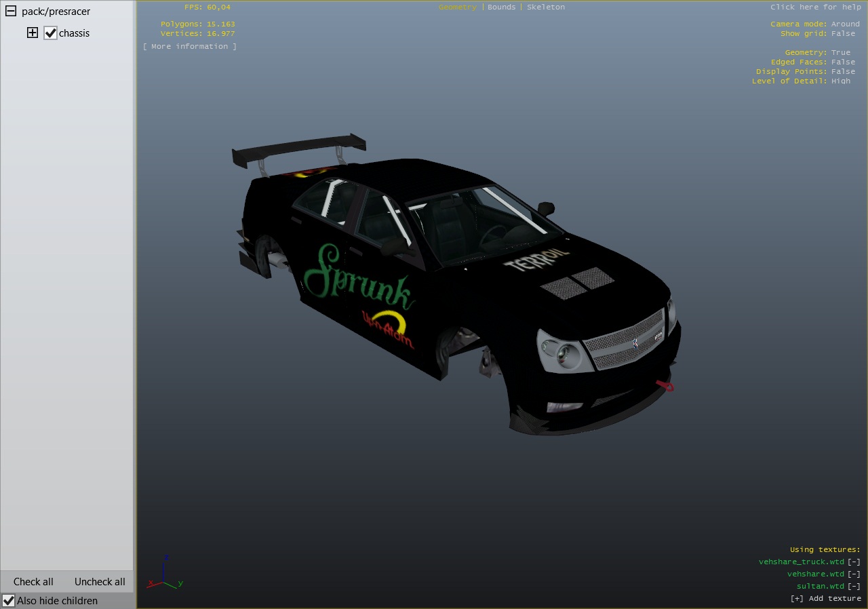This screenshot has height=609, width=868.
Task: Remove the vehshare_truck.wtd texture with [-]
Action: point(854,562)
